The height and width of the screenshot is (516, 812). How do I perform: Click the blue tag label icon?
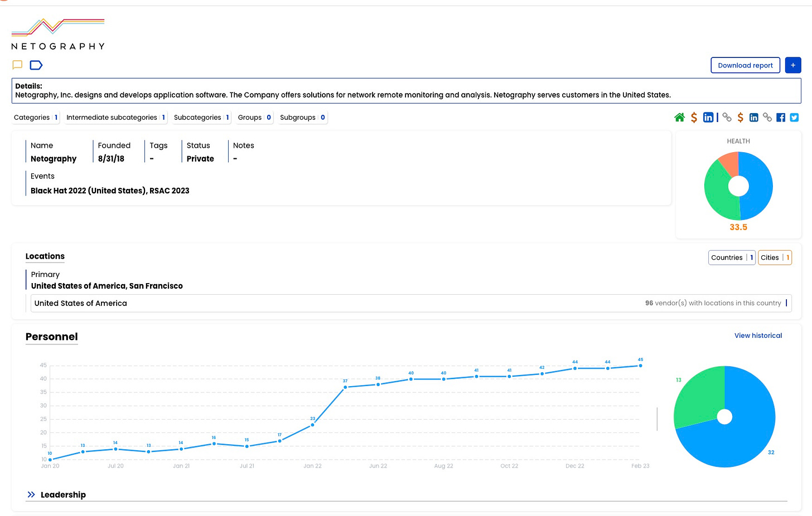[x=36, y=65]
